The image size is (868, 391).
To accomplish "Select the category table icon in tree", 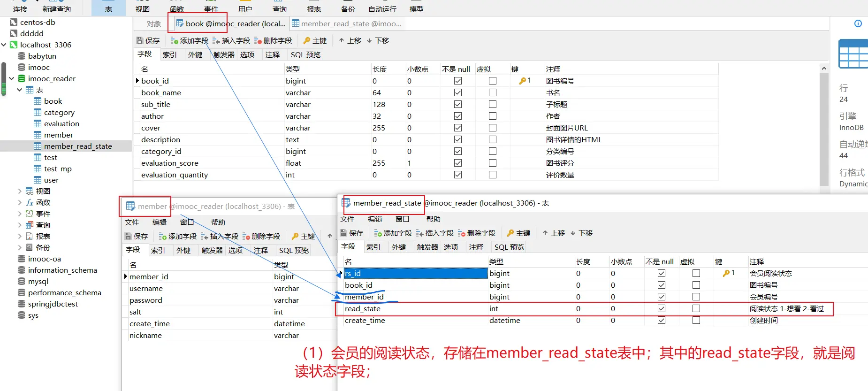I will (38, 112).
